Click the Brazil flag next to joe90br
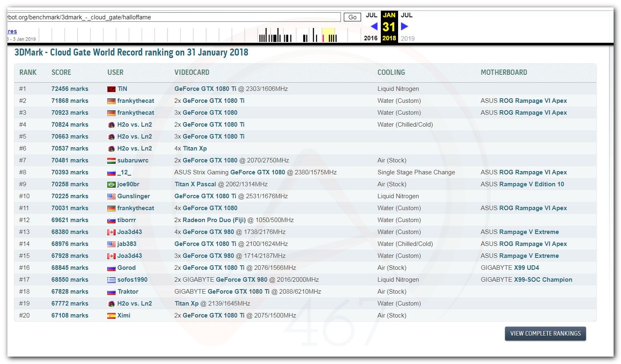621x364 pixels. point(111,185)
